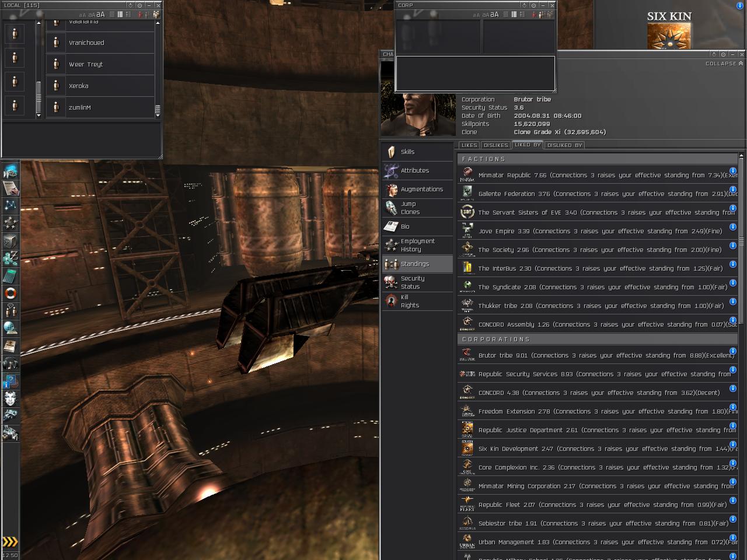Click the info icon for The Society

[x=733, y=246]
